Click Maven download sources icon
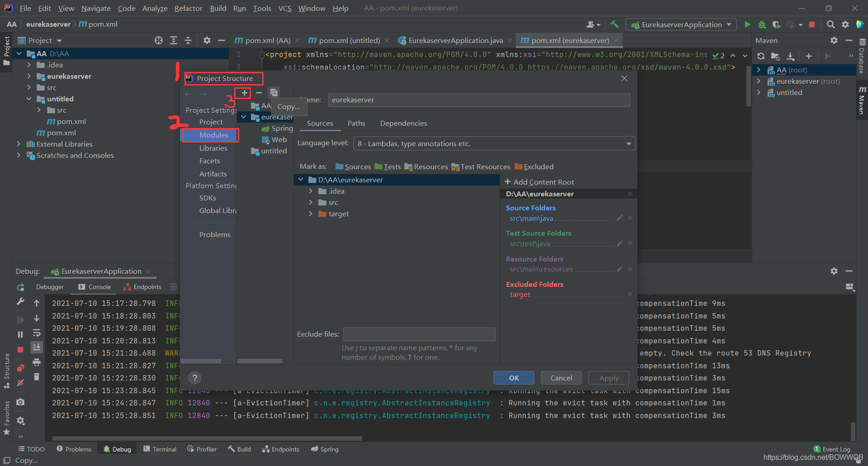 tap(791, 56)
